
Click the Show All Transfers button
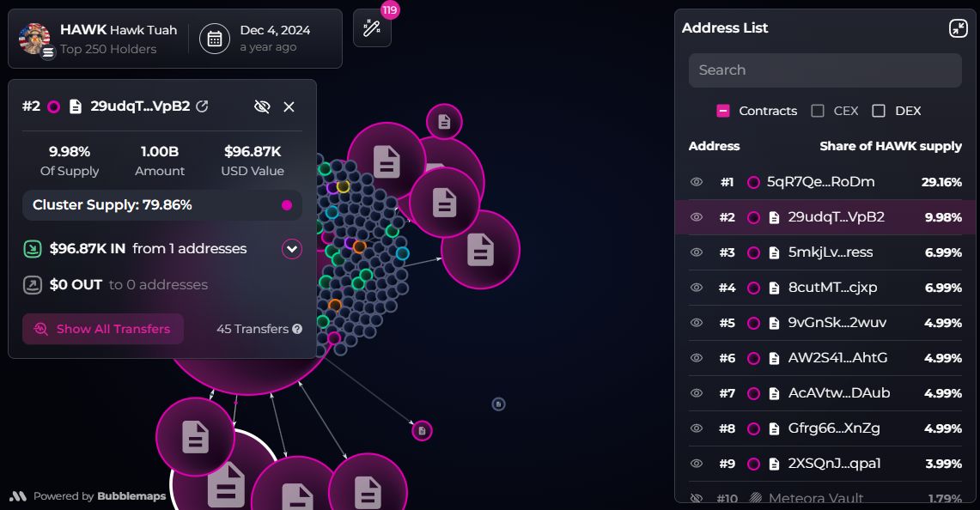(x=103, y=329)
